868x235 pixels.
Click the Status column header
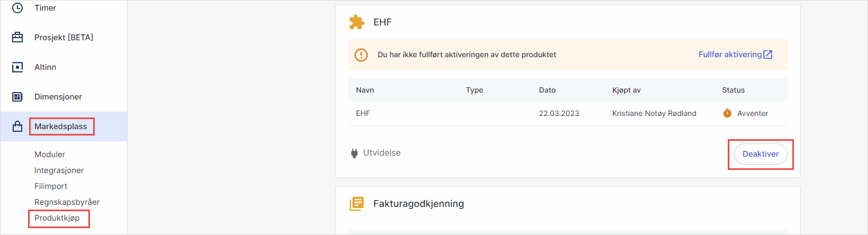click(x=733, y=90)
